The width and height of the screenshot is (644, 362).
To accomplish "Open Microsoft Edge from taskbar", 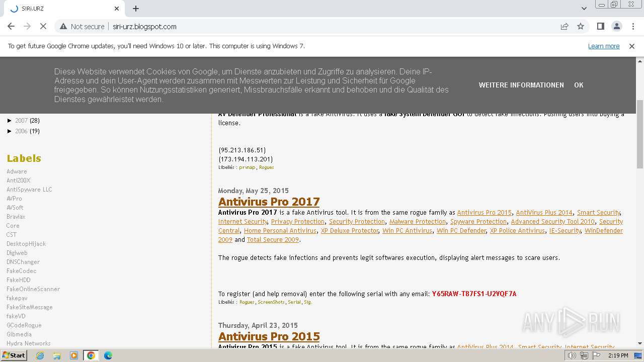I will point(108,355).
